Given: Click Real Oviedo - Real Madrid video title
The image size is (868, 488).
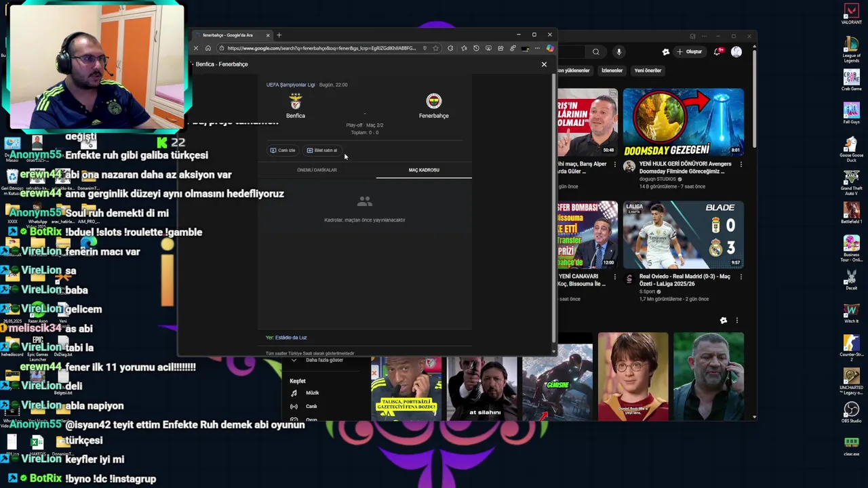Looking at the screenshot, I should [685, 280].
